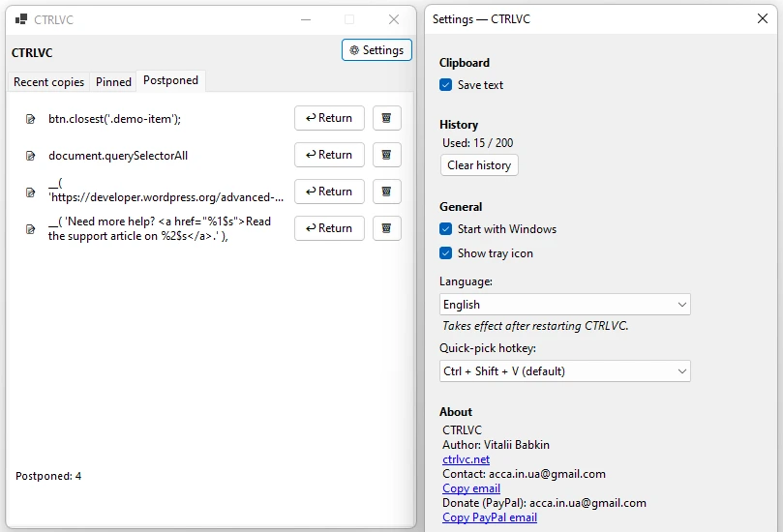The width and height of the screenshot is (783, 532).
Task: Delete the btn.closest postponed item
Action: coord(386,118)
